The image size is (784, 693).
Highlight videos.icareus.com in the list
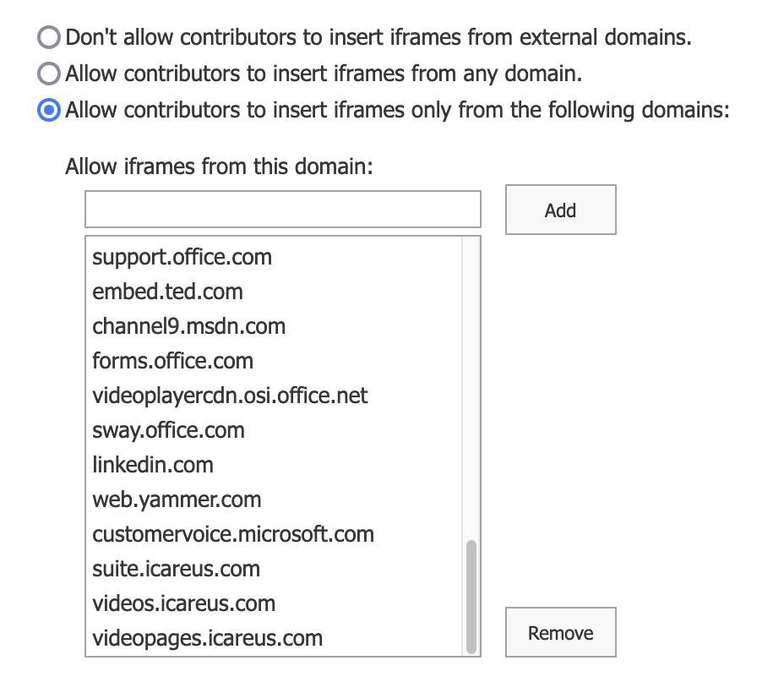click(x=183, y=603)
